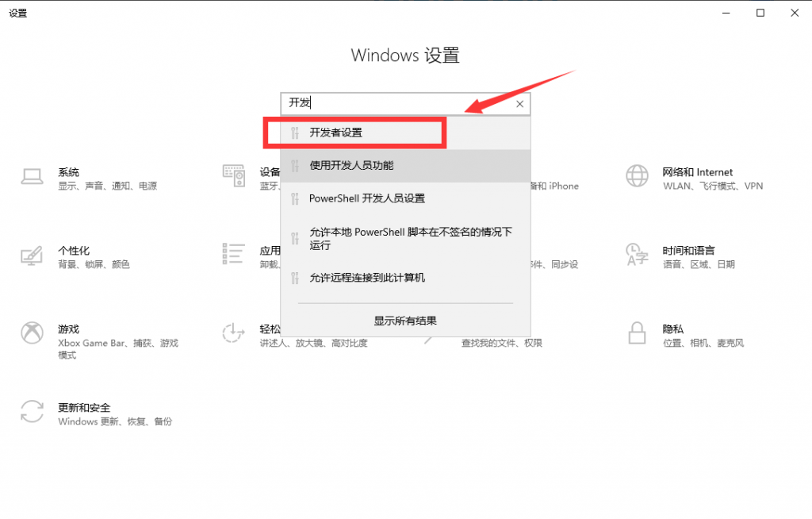The image size is (812, 519).
Task: Open the 轻松使用 icon
Action: tap(234, 333)
